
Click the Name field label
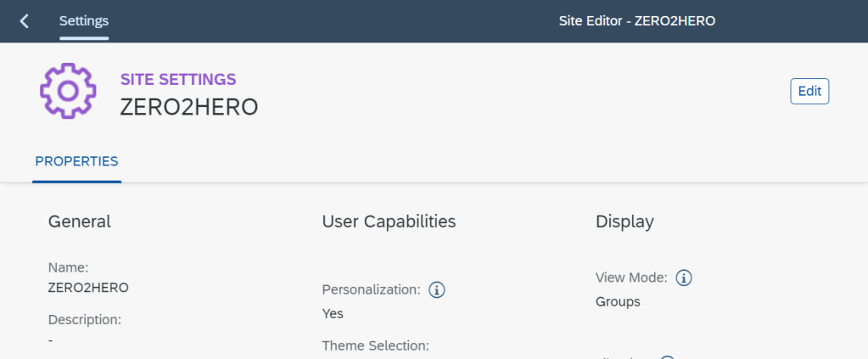(x=68, y=267)
